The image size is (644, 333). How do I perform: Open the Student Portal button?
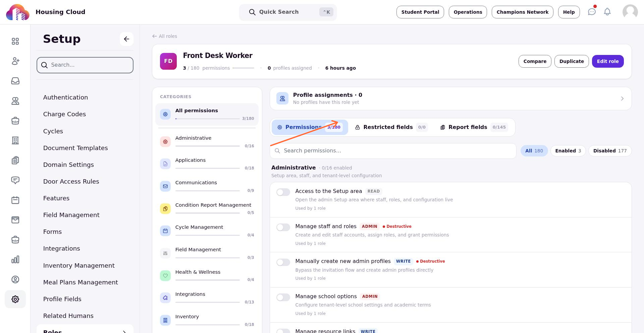[x=420, y=12]
